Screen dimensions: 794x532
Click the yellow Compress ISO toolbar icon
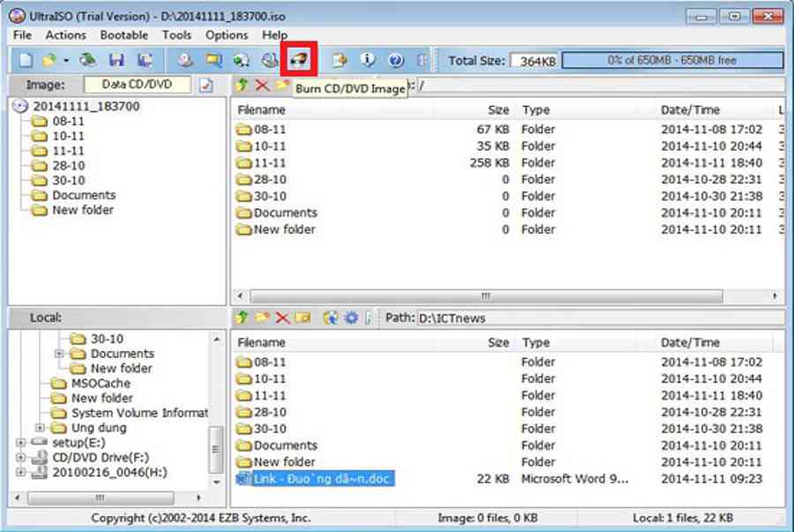point(213,60)
